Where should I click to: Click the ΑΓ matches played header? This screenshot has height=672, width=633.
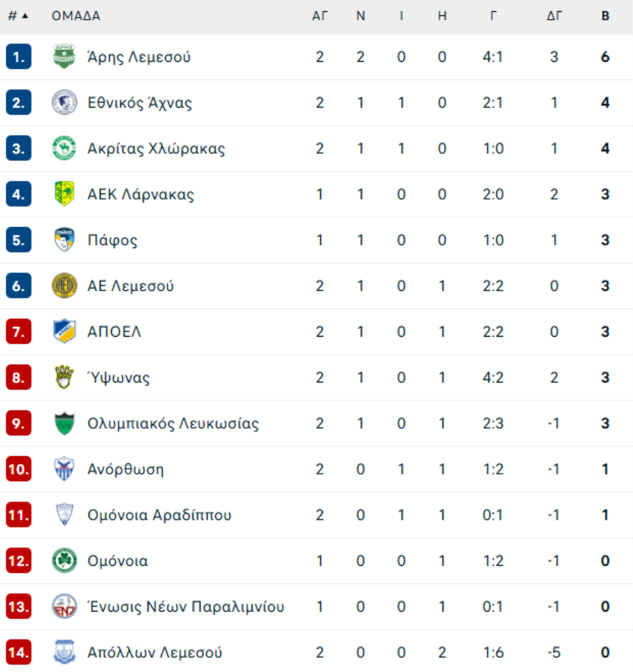coord(320,16)
